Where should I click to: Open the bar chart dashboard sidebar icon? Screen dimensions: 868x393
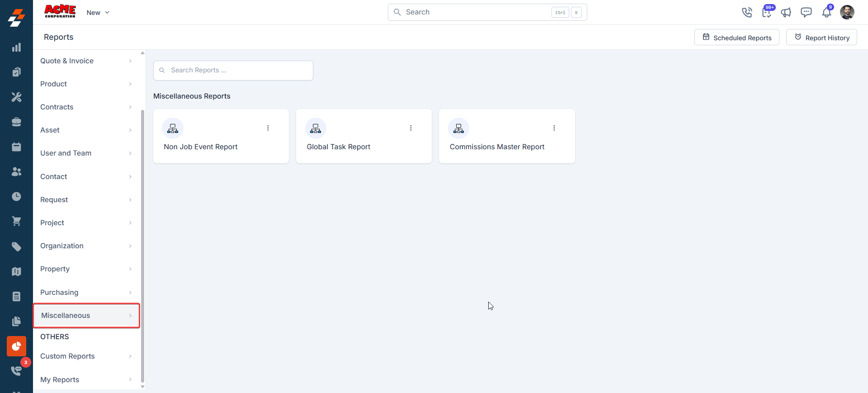click(x=16, y=47)
